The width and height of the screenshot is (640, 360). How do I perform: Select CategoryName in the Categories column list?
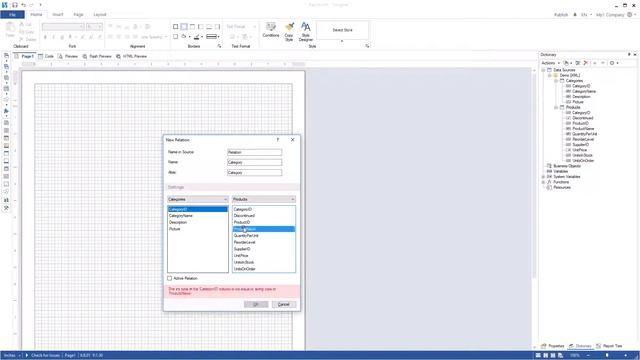pyautogui.click(x=198, y=216)
